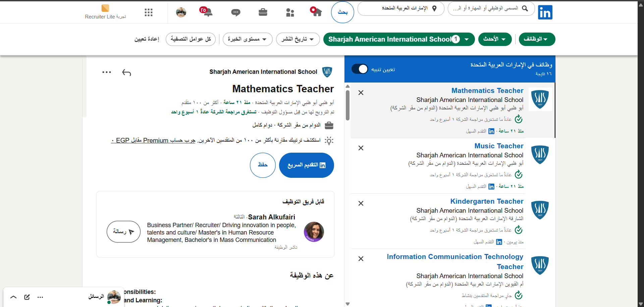Open the Jobs briefcase icon
The image size is (644, 307).
pyautogui.click(x=263, y=12)
